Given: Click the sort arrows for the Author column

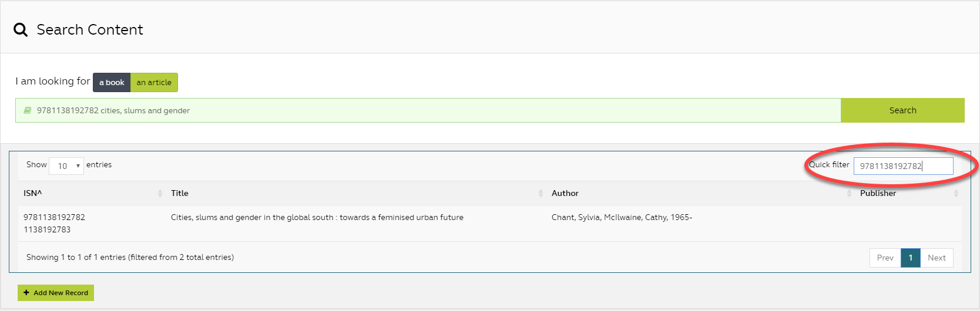Looking at the screenshot, I should (x=849, y=193).
